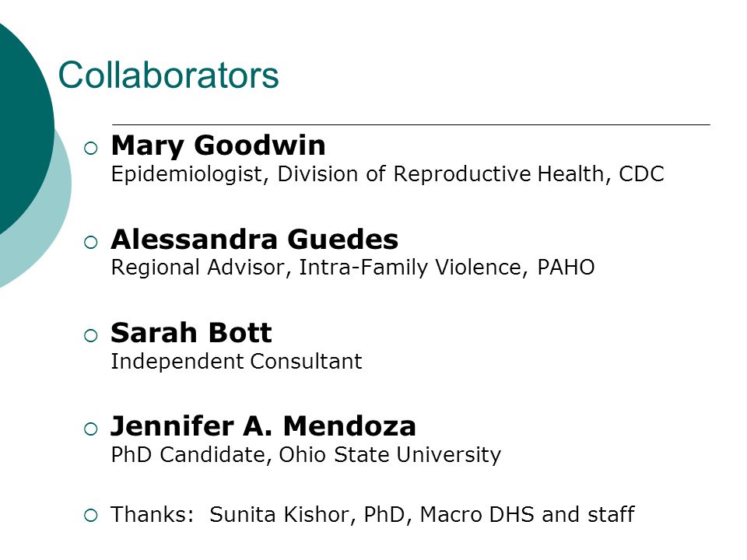Click the Thanks: Sunita Kishor line
The height and width of the screenshot is (560, 747).
(x=373, y=515)
